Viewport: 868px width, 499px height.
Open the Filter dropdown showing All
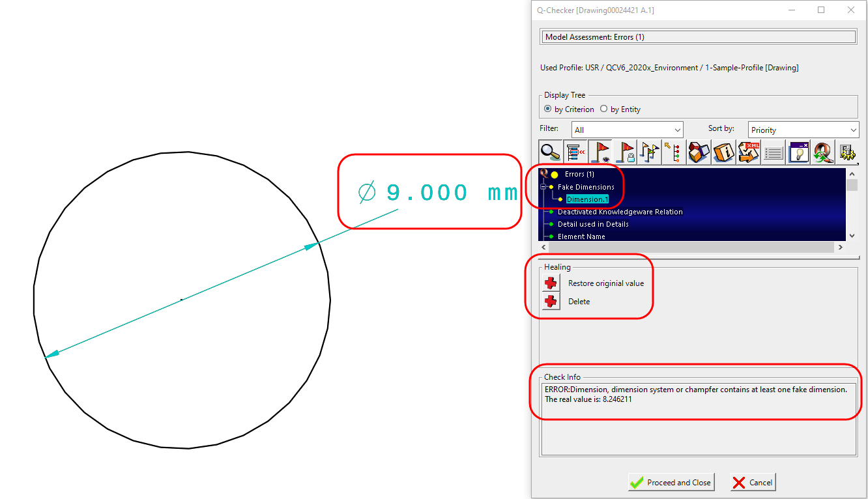(x=627, y=130)
